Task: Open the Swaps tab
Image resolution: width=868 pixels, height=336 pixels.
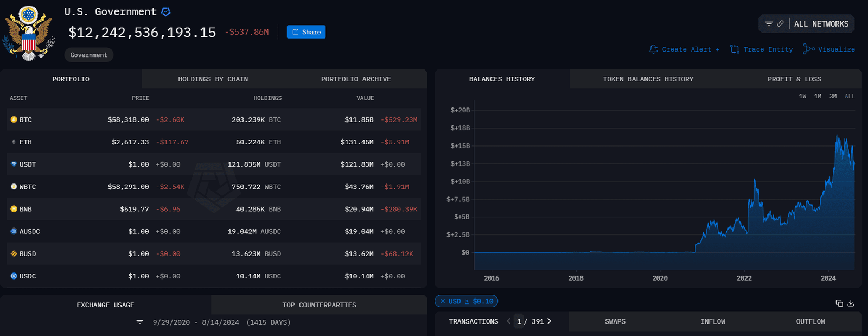Action: tap(615, 321)
